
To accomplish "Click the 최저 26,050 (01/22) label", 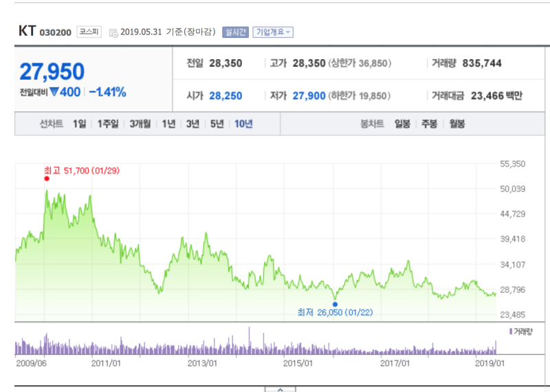I will pyautogui.click(x=335, y=312).
